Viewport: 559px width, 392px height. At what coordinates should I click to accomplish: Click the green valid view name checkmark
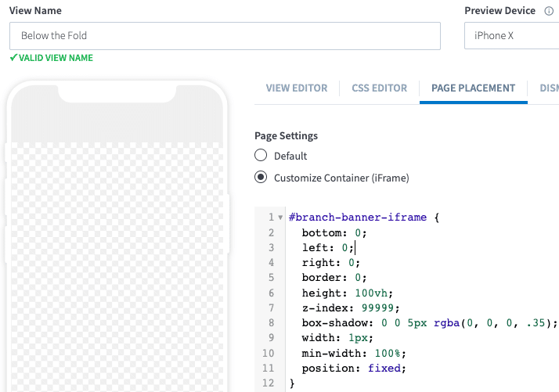pyautogui.click(x=13, y=58)
